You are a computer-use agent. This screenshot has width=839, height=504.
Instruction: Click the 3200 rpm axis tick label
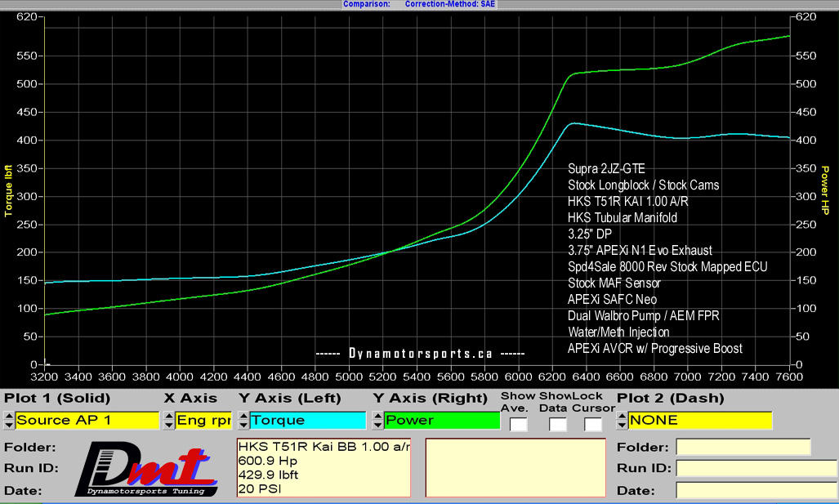(44, 377)
